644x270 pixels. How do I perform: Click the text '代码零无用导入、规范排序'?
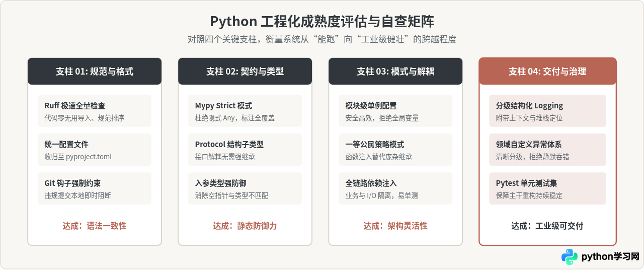[85, 118]
